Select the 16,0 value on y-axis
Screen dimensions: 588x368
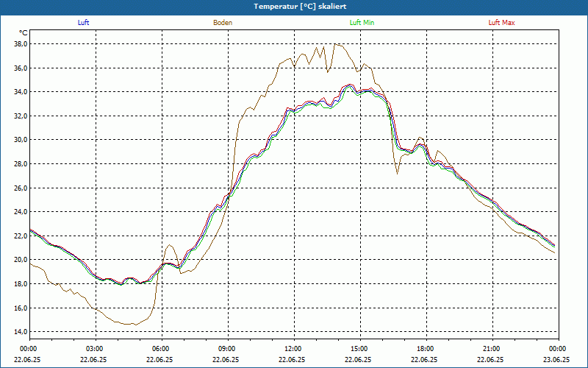[21, 308]
